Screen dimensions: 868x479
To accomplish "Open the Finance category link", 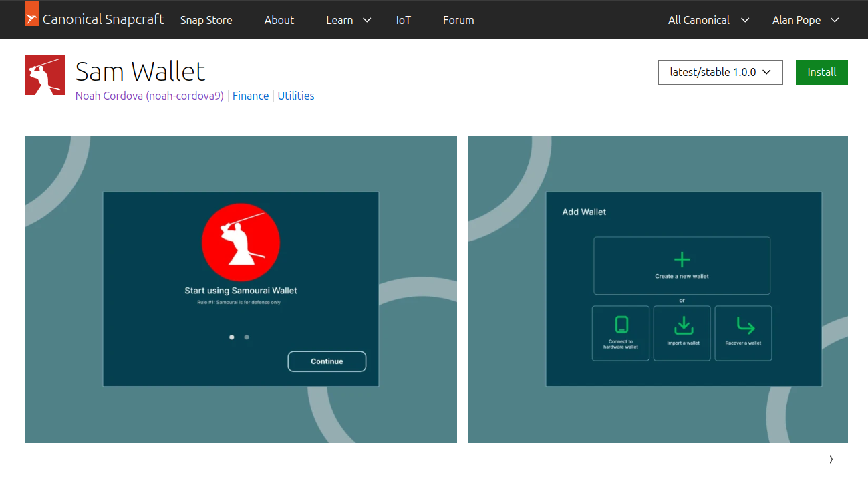I will 251,96.
